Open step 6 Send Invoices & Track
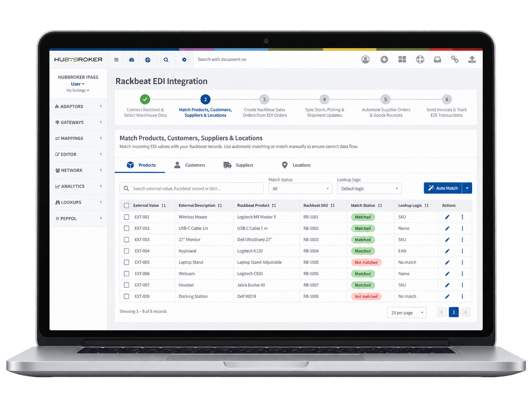 447,107
